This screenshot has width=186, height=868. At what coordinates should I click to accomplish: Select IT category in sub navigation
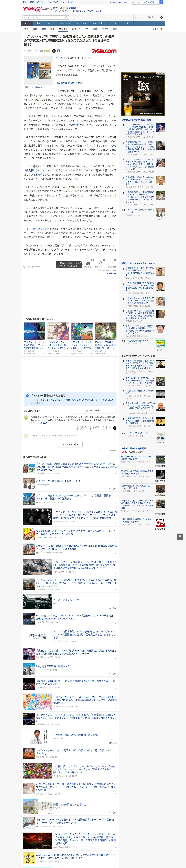(86, 29)
